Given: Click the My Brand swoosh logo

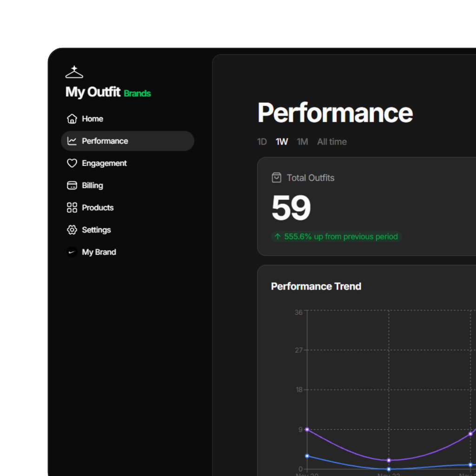Looking at the screenshot, I should [x=72, y=252].
